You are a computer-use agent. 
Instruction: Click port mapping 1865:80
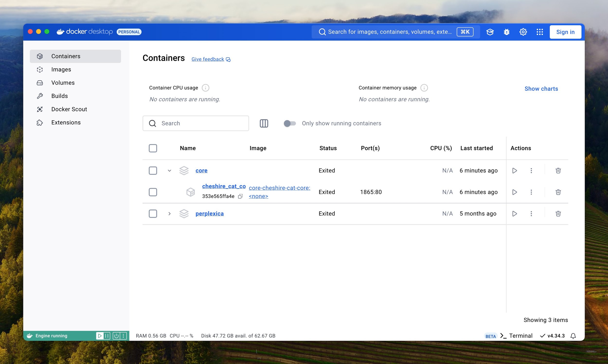point(371,192)
